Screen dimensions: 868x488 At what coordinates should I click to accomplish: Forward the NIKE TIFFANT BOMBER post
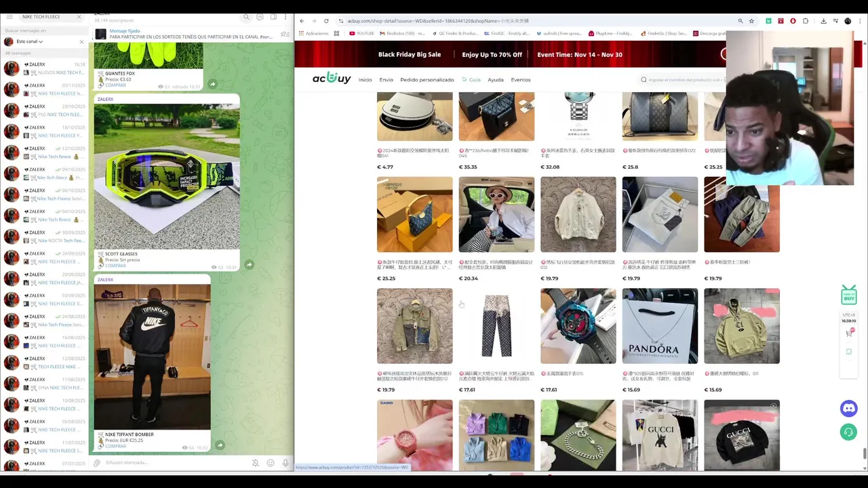coord(220,445)
